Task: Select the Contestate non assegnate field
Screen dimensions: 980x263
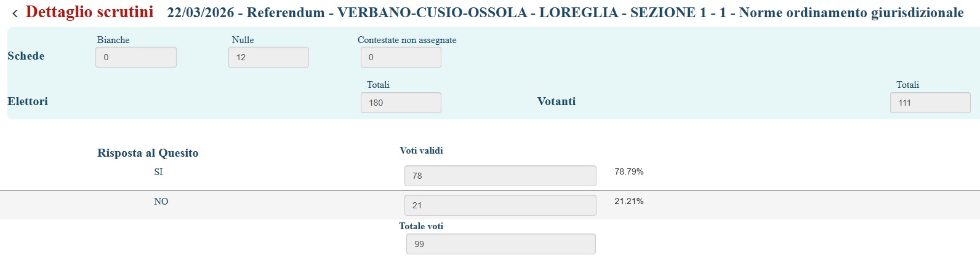Action: (401, 57)
